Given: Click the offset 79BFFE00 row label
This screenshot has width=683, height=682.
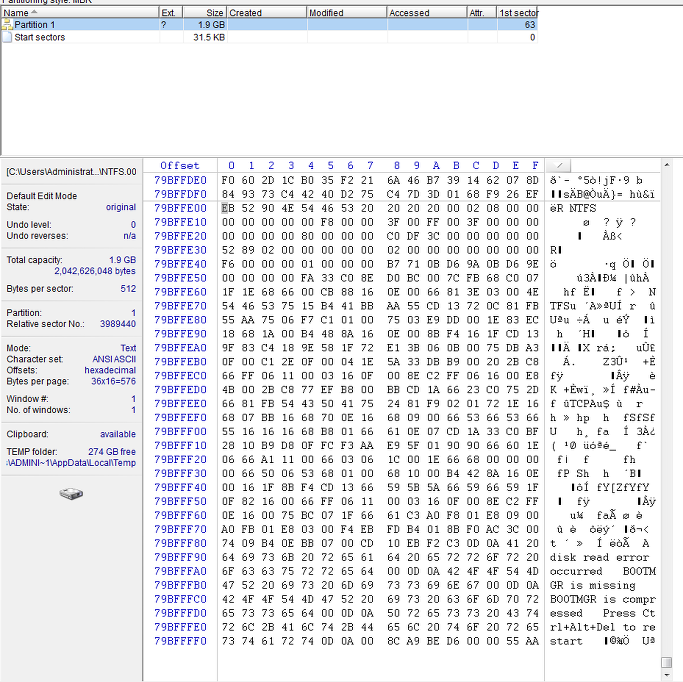Looking at the screenshot, I should point(180,208).
